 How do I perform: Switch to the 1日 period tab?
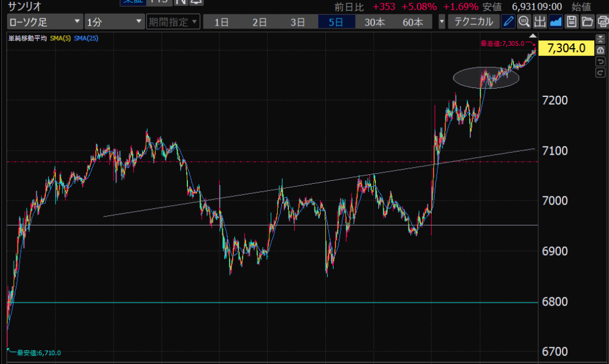tap(221, 22)
